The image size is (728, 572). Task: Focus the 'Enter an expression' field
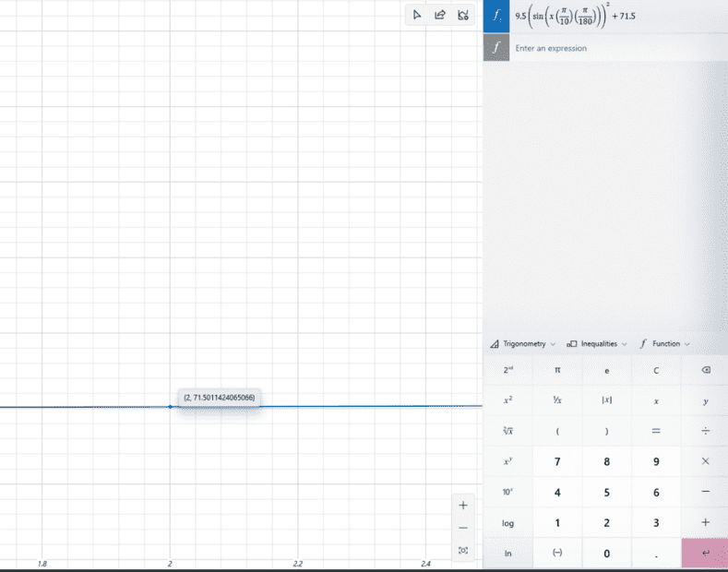point(618,48)
